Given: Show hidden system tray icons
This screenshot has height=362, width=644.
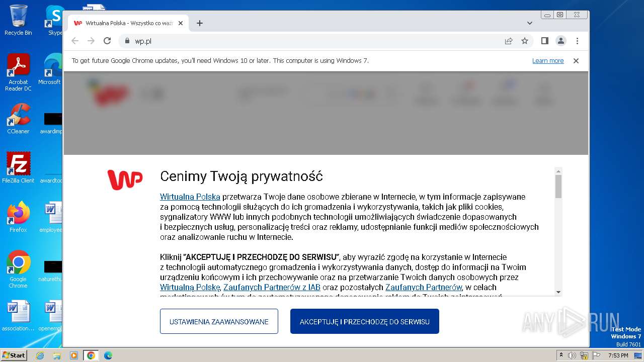Looking at the screenshot, I should coord(561,355).
